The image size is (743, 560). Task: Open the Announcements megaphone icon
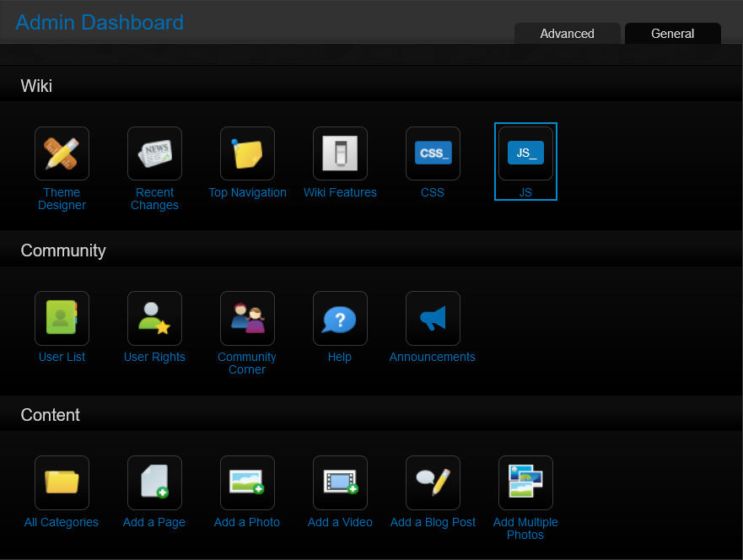point(433,318)
